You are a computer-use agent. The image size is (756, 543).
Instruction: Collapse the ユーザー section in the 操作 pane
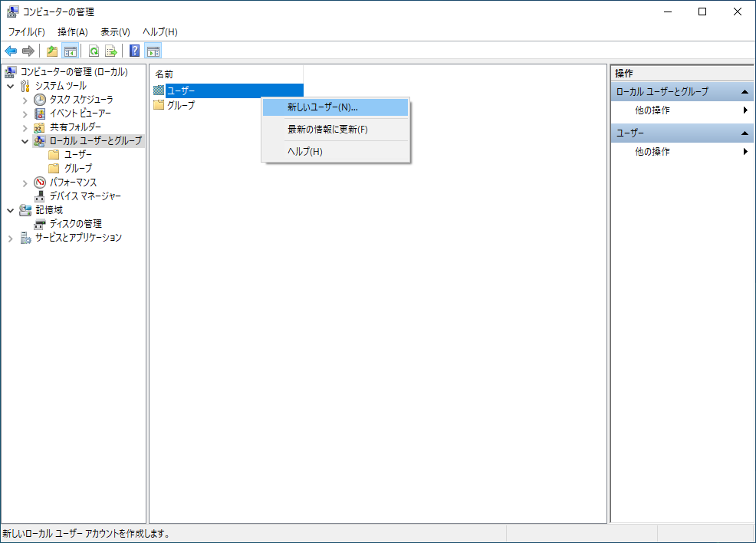[744, 133]
